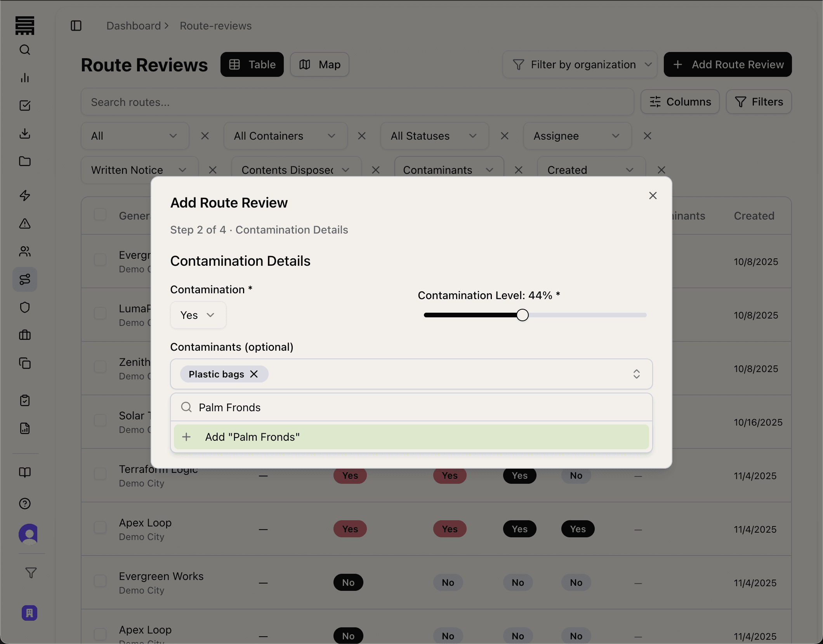Click the shield sidebar icon

click(x=25, y=307)
